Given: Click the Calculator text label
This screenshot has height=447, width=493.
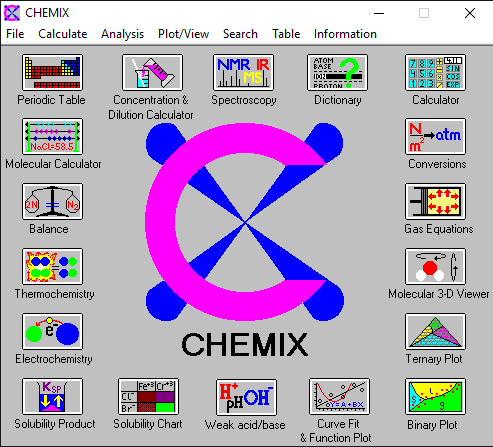Looking at the screenshot, I should coord(435,100).
